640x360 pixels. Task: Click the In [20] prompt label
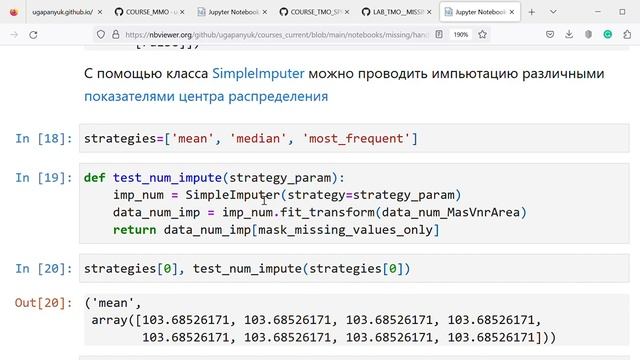tap(44, 269)
